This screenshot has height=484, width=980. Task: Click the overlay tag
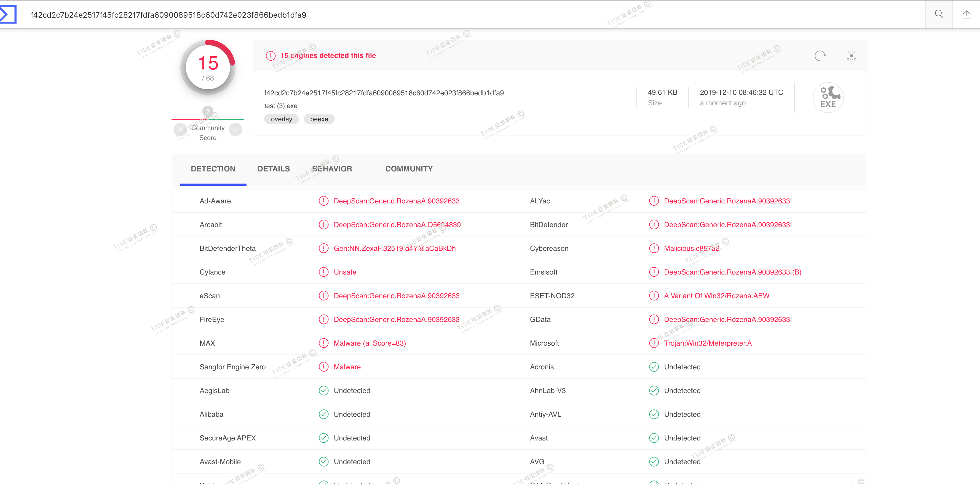pyautogui.click(x=281, y=119)
